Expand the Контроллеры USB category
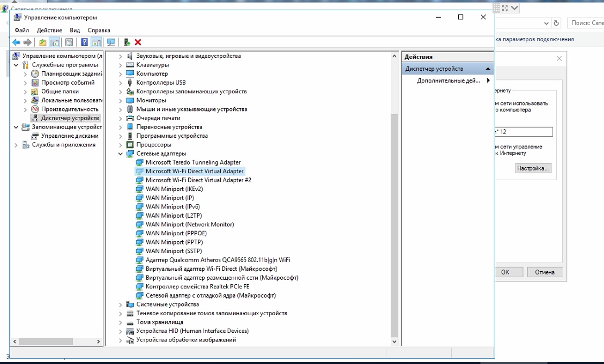The height and width of the screenshot is (364, 604). [x=121, y=83]
